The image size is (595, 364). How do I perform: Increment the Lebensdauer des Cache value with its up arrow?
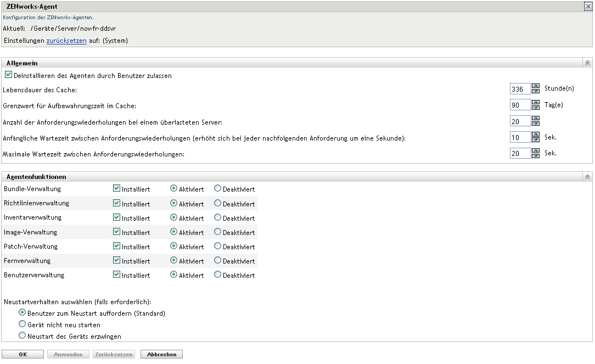click(x=535, y=86)
